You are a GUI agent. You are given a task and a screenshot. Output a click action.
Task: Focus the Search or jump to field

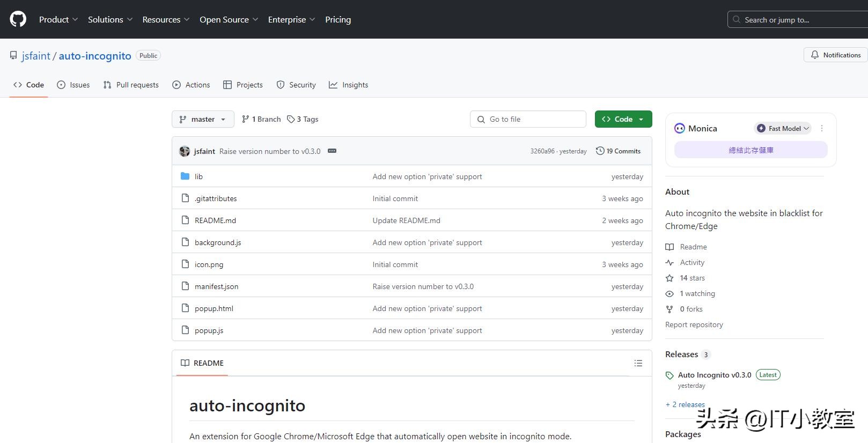tap(798, 20)
